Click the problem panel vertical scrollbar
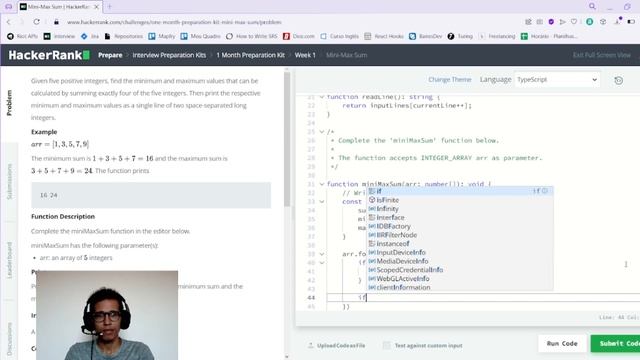The height and width of the screenshot is (360, 640). pyautogui.click(x=287, y=139)
